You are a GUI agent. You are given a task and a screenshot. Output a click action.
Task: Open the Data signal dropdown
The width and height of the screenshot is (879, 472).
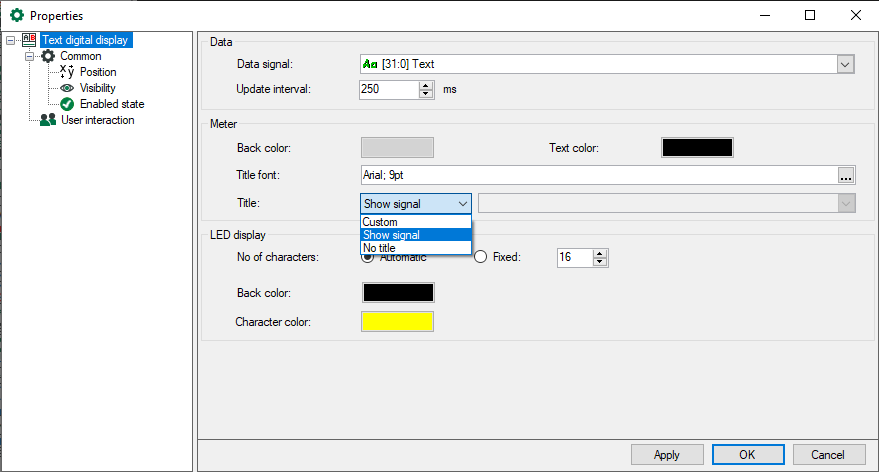click(845, 64)
